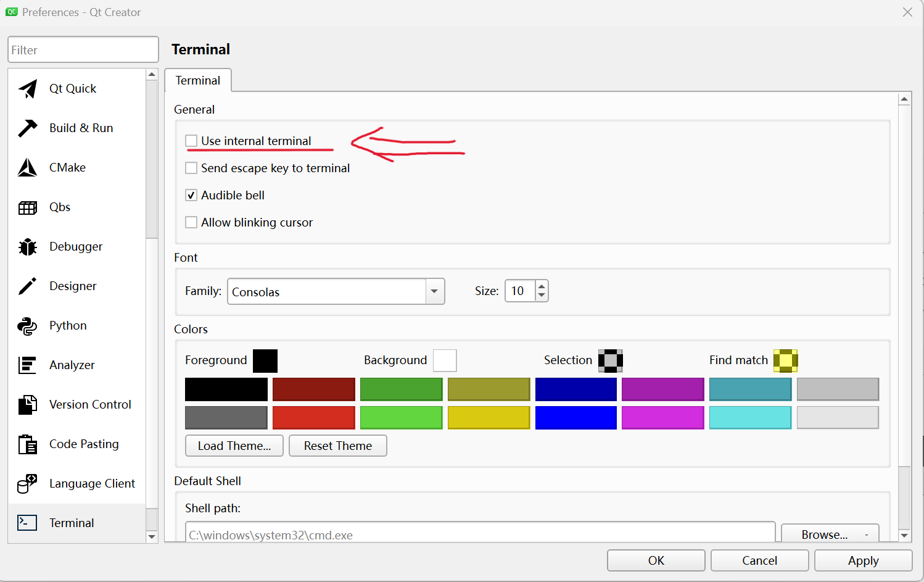924x582 pixels.
Task: Open the Qbs grid icon
Action: point(28,207)
